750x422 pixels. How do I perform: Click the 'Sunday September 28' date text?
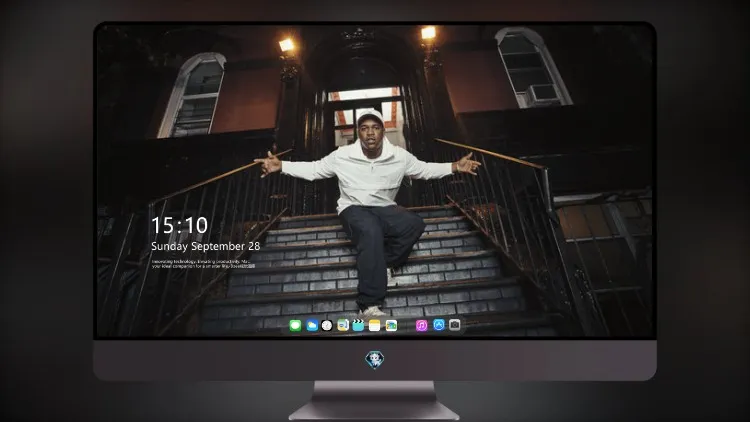coord(206,246)
